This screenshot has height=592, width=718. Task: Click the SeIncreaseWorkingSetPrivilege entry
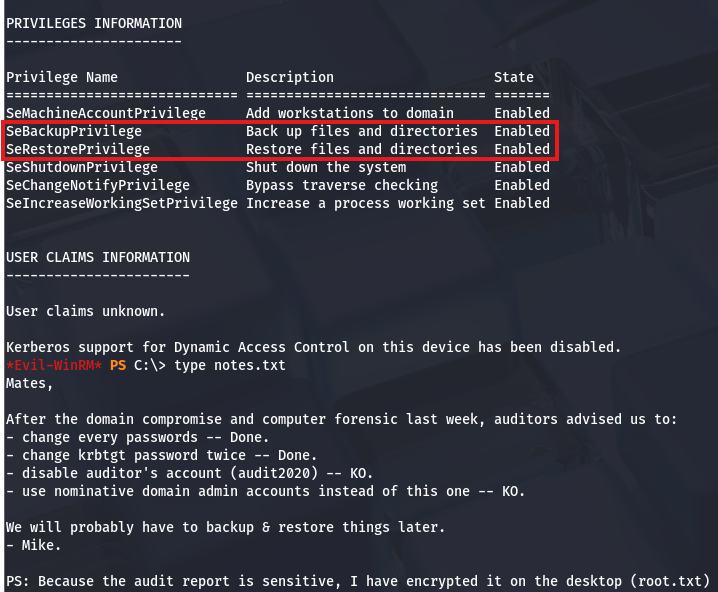tap(122, 203)
